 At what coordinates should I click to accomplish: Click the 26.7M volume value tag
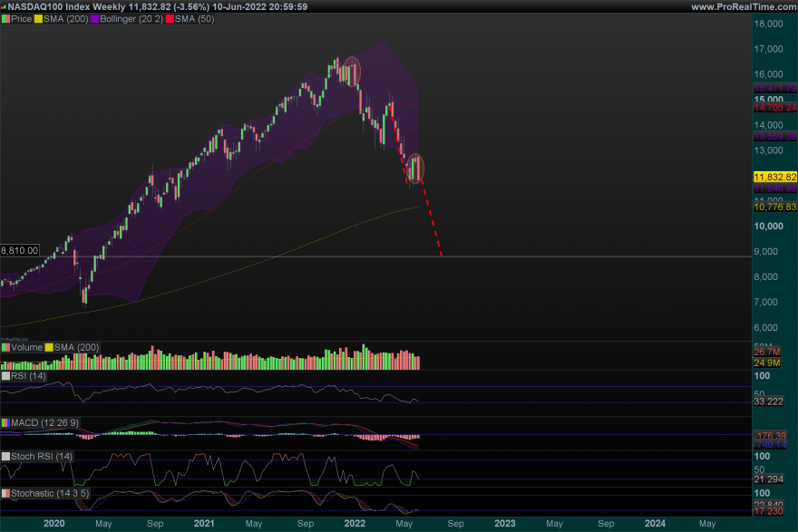(767, 352)
